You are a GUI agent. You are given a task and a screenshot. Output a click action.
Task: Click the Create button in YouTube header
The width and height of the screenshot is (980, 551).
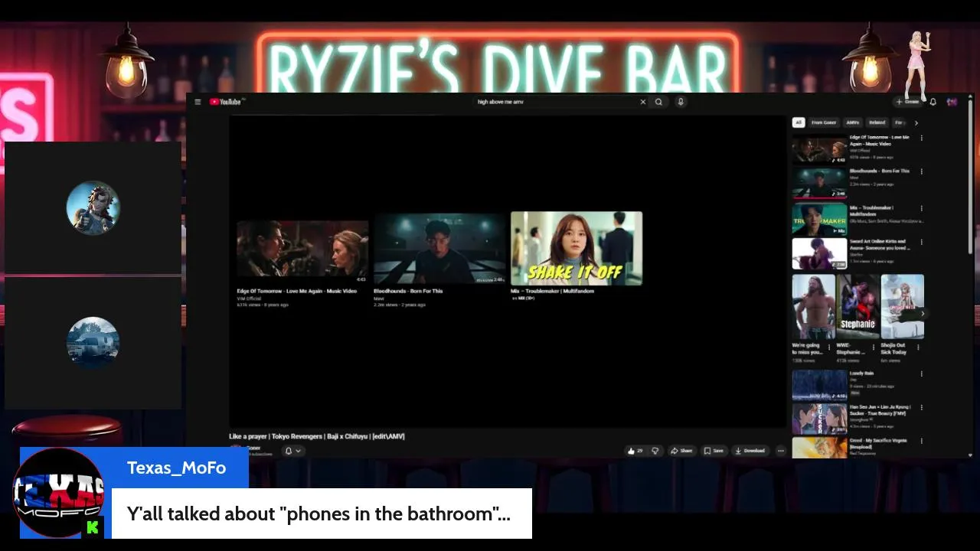tap(907, 102)
